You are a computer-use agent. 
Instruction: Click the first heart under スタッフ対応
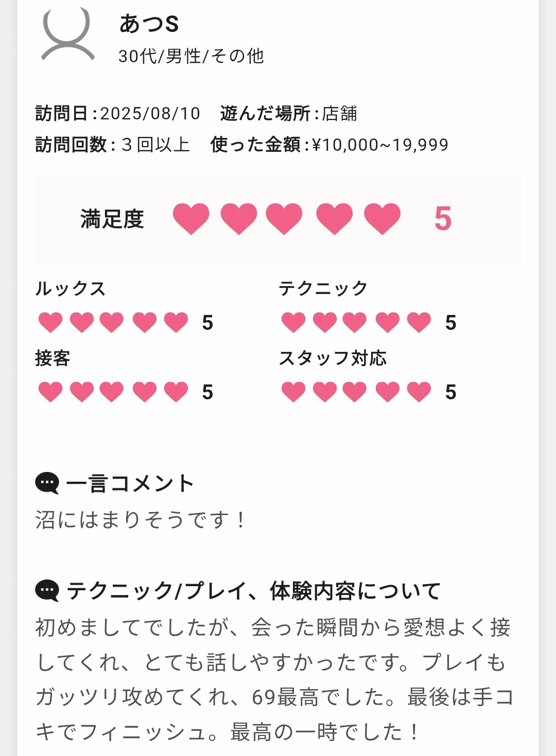[x=293, y=392]
